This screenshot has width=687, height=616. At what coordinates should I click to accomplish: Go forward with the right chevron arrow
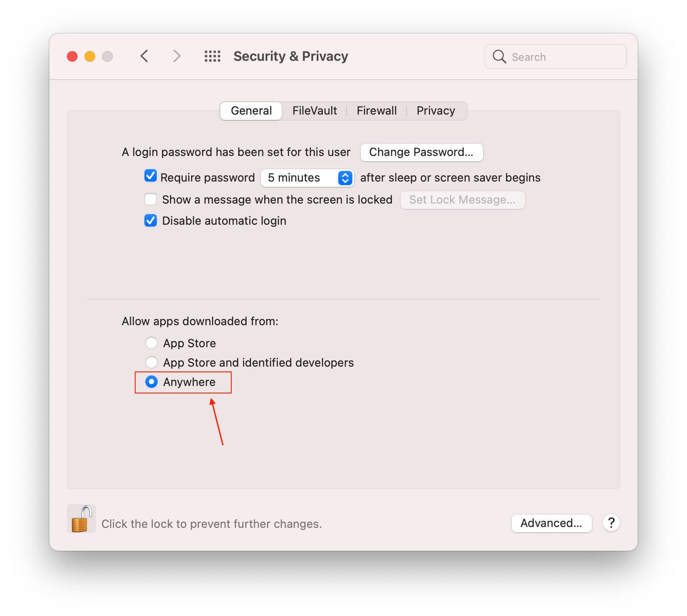pos(177,56)
